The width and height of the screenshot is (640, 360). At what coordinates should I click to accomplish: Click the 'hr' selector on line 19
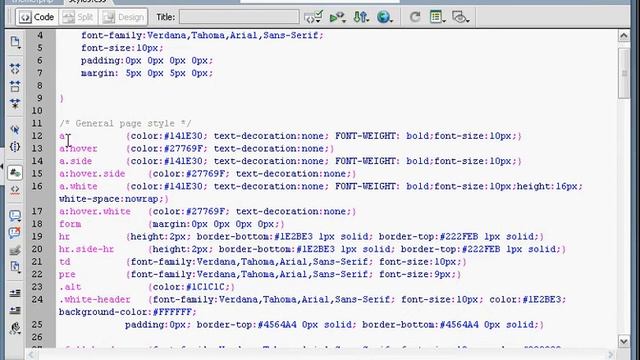pyautogui.click(x=64, y=237)
